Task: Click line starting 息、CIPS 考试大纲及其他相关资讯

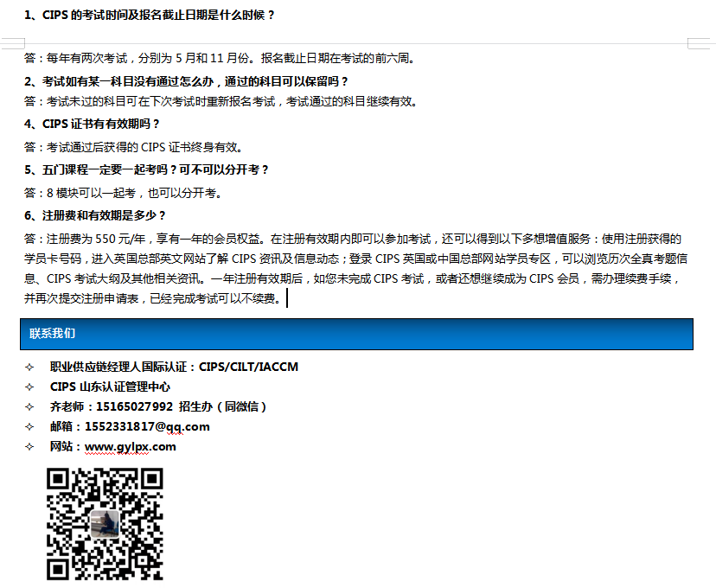Action: point(353,278)
